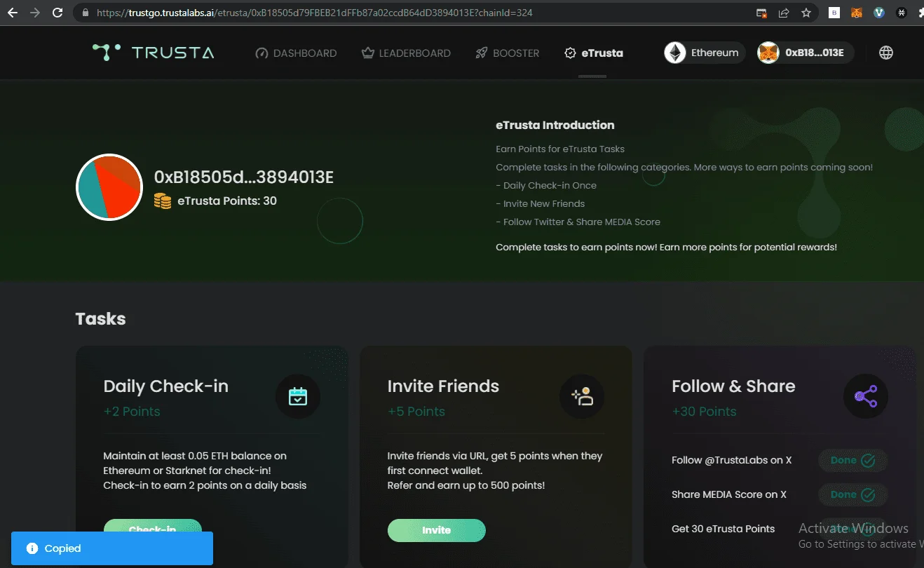Open the 0xB18...013E wallet menu
This screenshot has width=924, height=568.
(806, 53)
